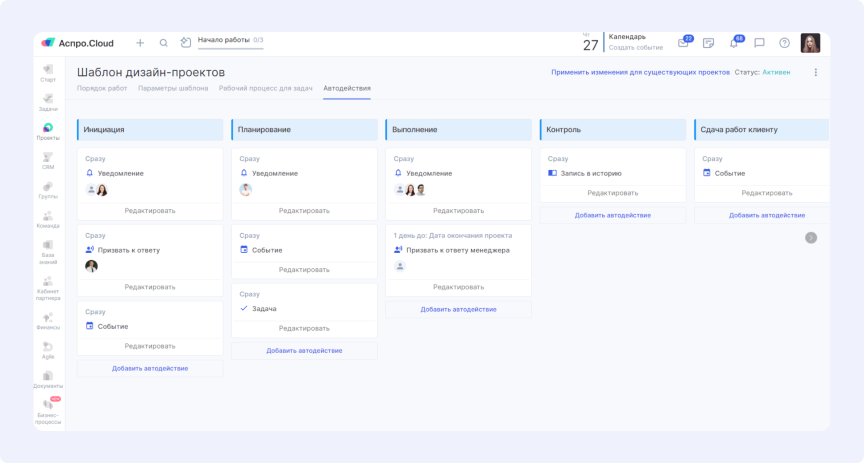Click the Контроль column header
The image size is (864, 463).
613,130
